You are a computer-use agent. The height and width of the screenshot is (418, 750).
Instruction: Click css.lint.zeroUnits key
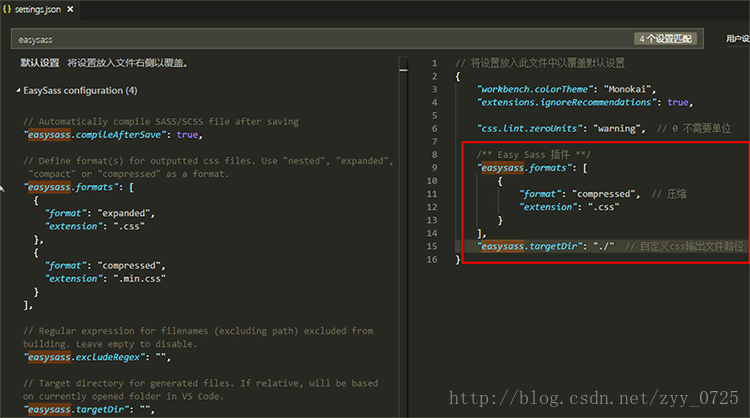pyautogui.click(x=530, y=128)
